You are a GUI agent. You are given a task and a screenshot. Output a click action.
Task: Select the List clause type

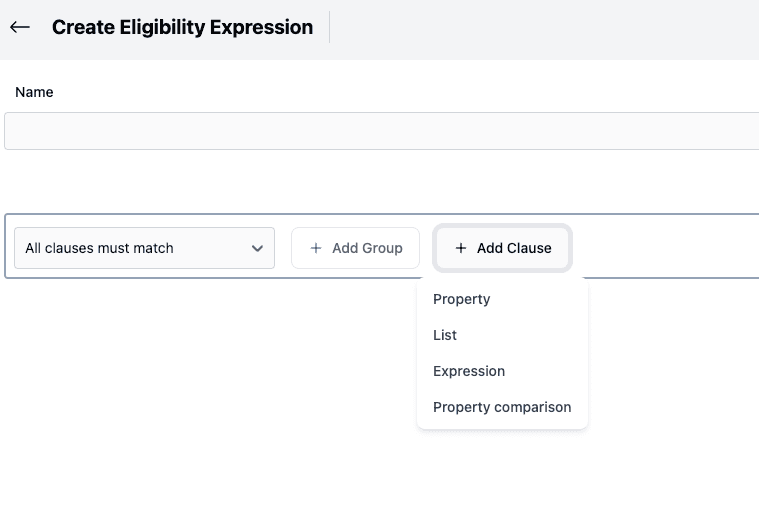tap(445, 335)
